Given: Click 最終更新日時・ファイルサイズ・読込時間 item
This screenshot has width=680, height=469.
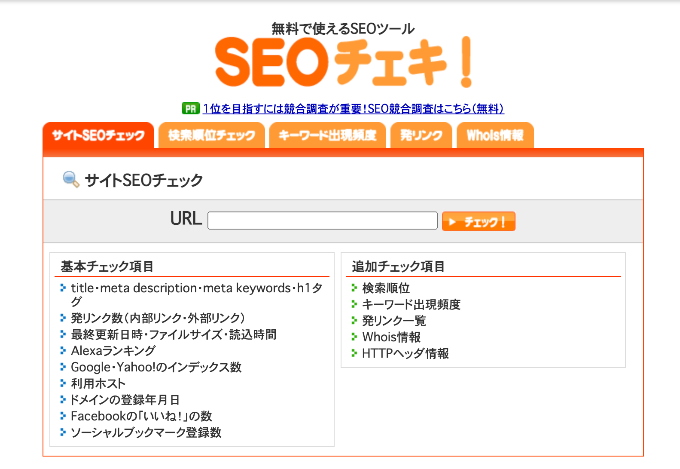Looking at the screenshot, I should coord(173,335).
